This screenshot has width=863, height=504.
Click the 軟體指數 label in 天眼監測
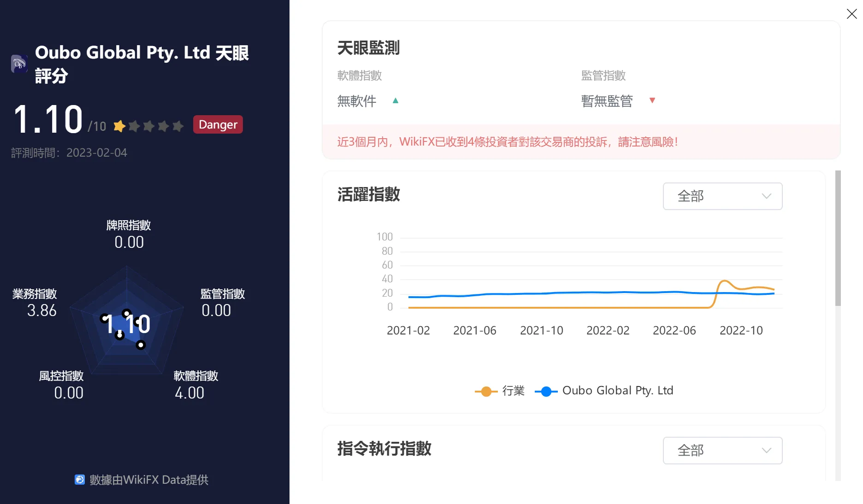(360, 76)
